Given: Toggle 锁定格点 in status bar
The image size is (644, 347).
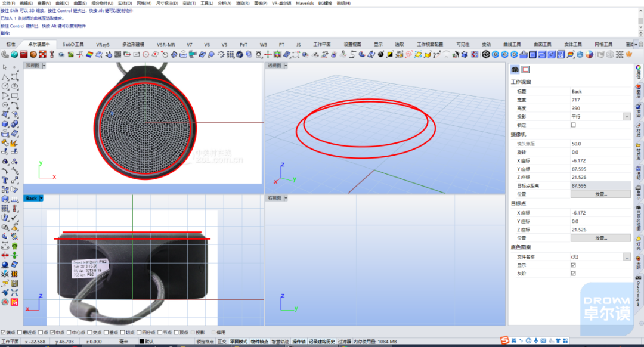Looking at the screenshot, I should point(205,341).
